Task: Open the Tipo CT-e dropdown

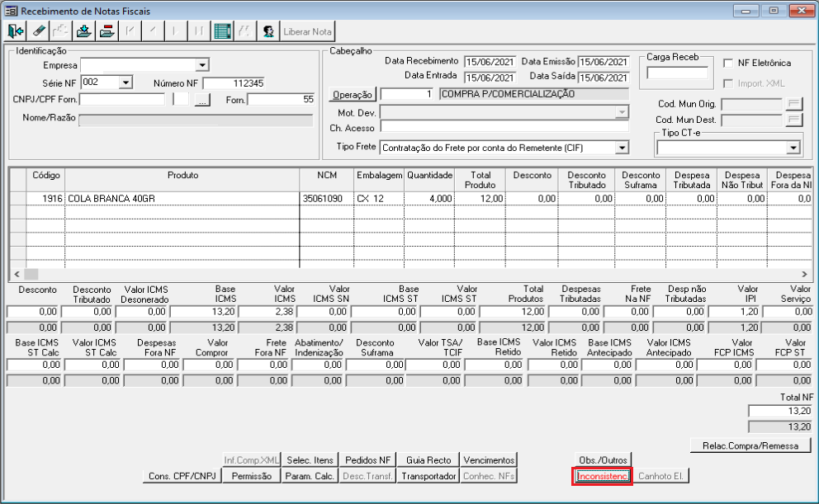Action: click(793, 148)
